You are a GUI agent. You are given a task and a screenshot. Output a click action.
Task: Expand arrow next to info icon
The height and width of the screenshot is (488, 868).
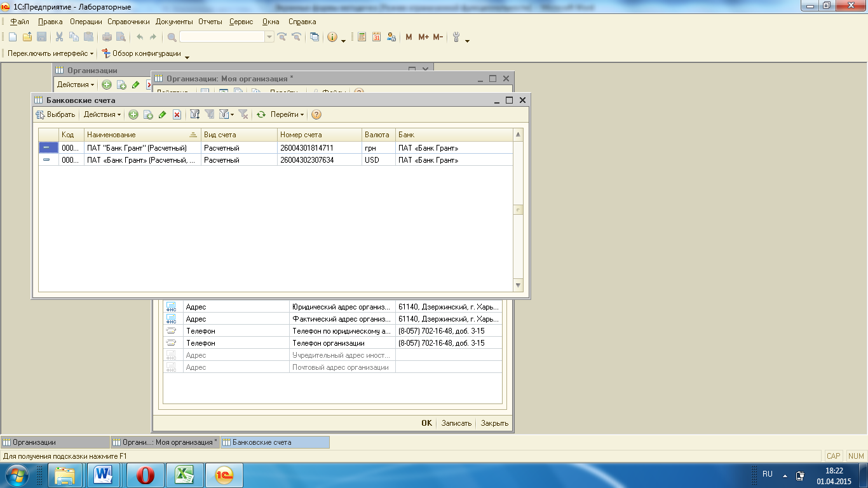[x=344, y=40]
